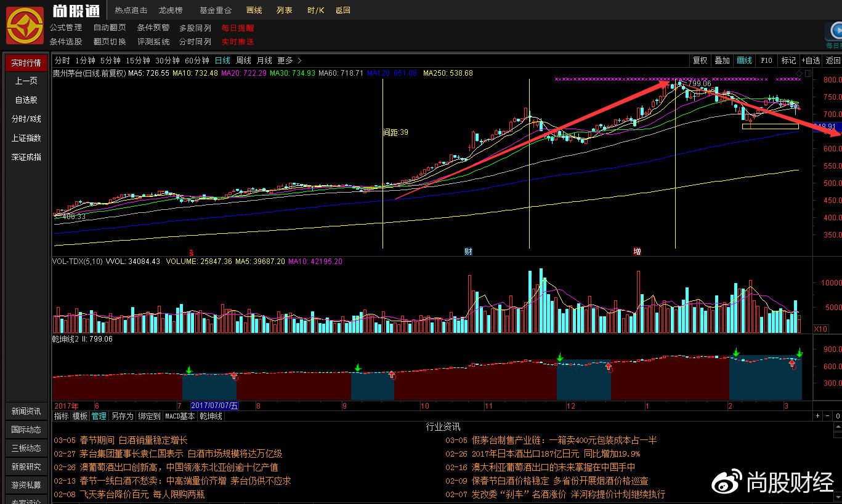Image resolution: width=842 pixels, height=504 pixels.
Task: Open the 模板 template selector
Action: click(x=80, y=416)
